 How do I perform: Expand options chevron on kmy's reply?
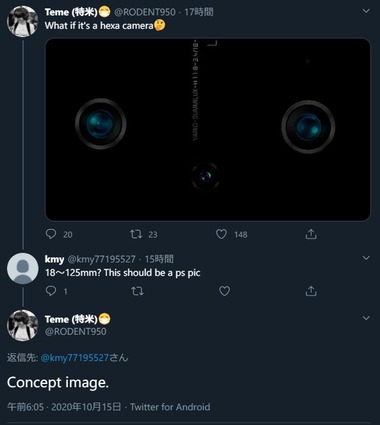coord(366,258)
